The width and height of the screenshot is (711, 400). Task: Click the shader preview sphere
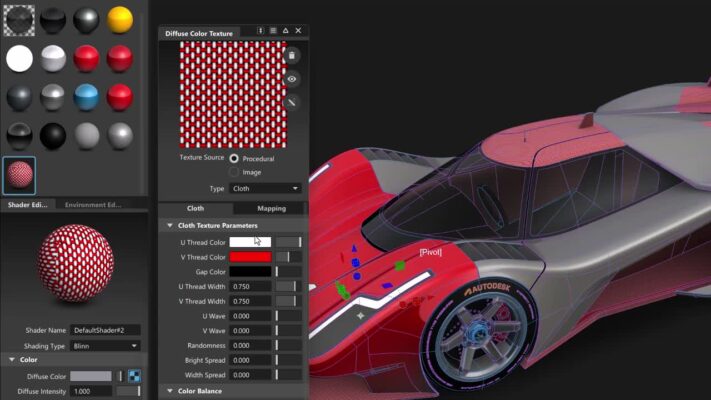tap(76, 263)
